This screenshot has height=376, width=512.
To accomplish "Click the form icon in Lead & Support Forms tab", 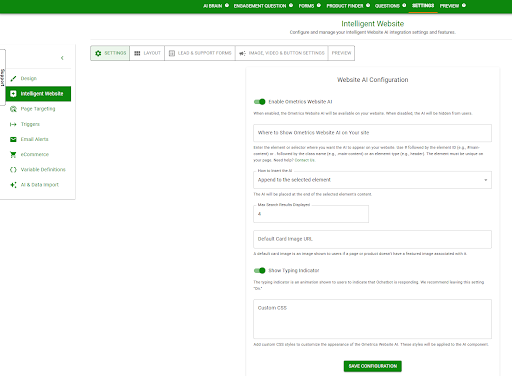I will [x=172, y=53].
